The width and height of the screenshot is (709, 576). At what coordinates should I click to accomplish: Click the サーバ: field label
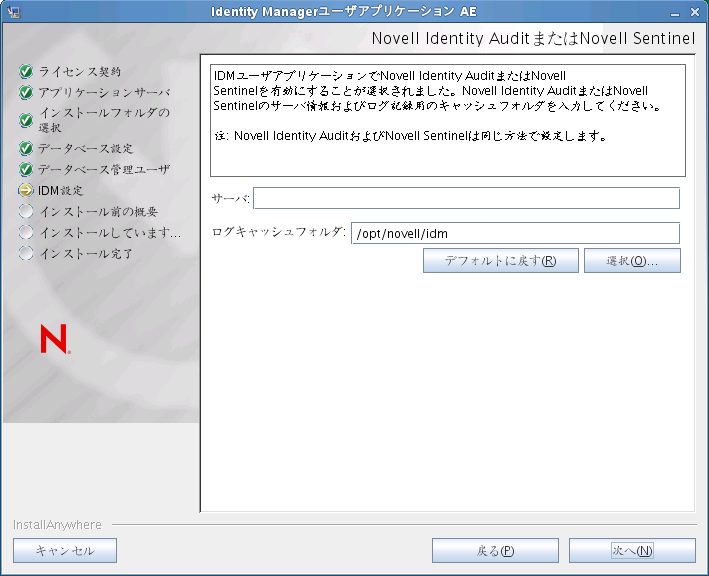coord(231,198)
